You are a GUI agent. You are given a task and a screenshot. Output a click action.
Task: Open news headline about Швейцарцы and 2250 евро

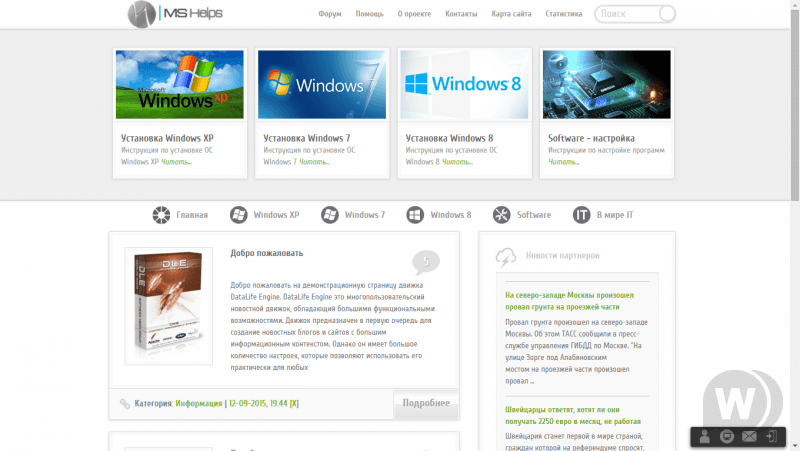click(573, 415)
